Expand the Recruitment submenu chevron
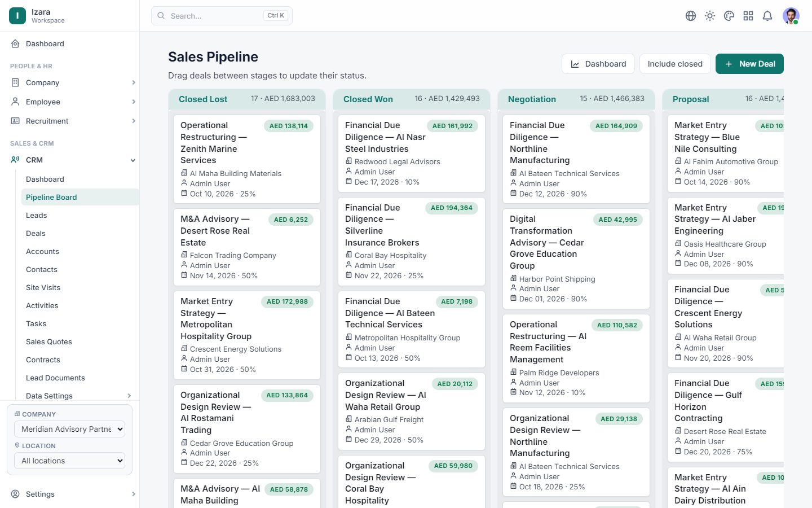 pos(134,121)
